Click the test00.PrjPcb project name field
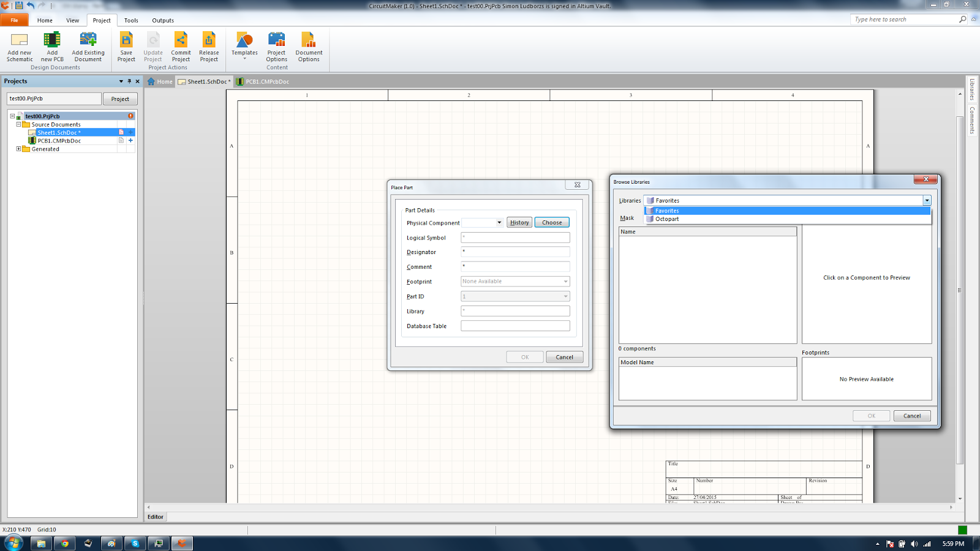 [x=54, y=99]
